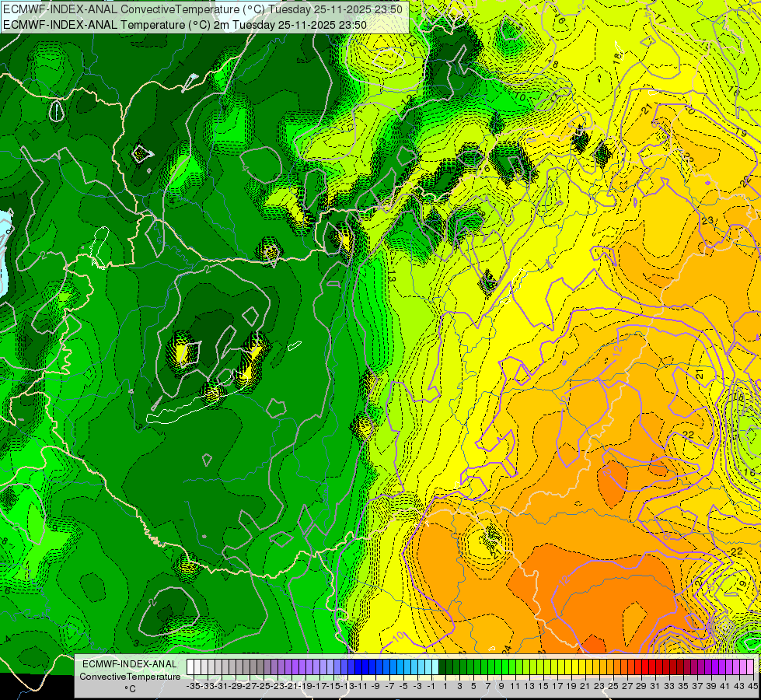Select legend value 33
761x700 pixels.
click(x=668, y=687)
